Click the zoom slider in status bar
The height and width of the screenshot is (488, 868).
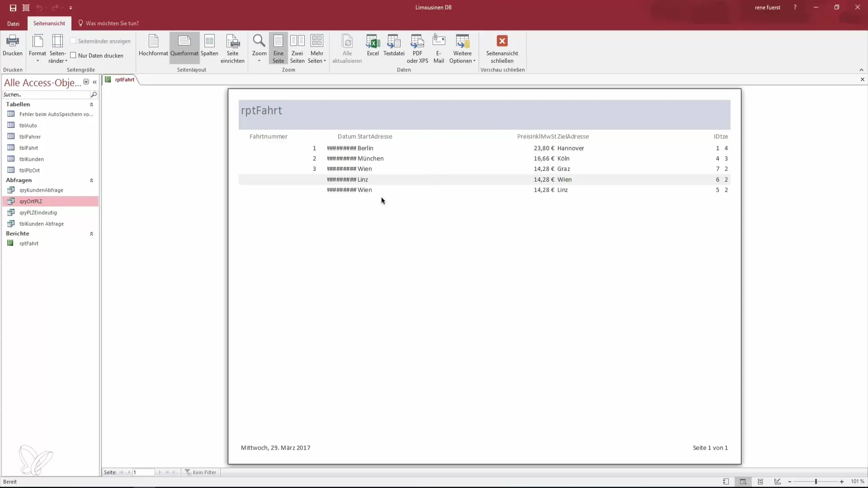coord(816,482)
